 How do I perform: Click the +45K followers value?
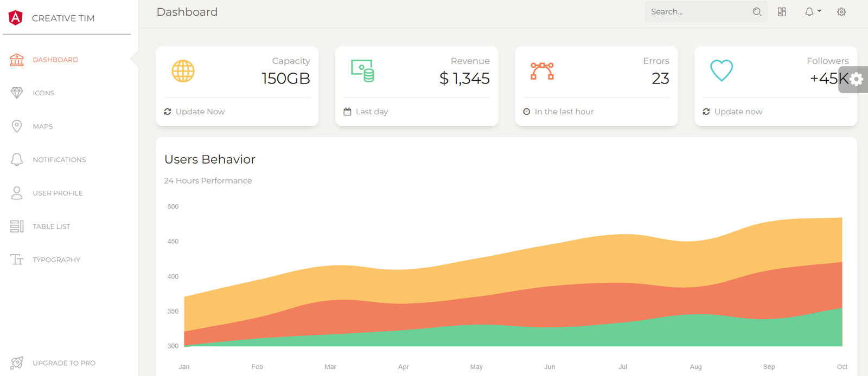pyautogui.click(x=829, y=79)
